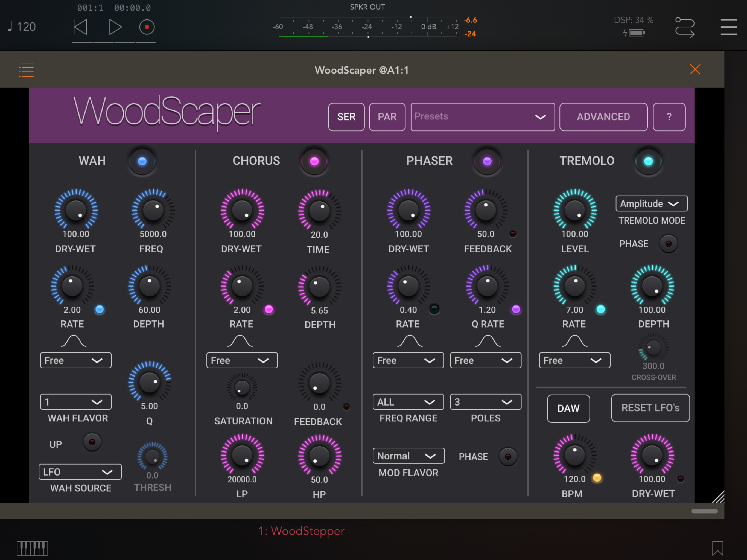Open the routing connections icon
The height and width of the screenshot is (560, 747).
click(x=685, y=27)
